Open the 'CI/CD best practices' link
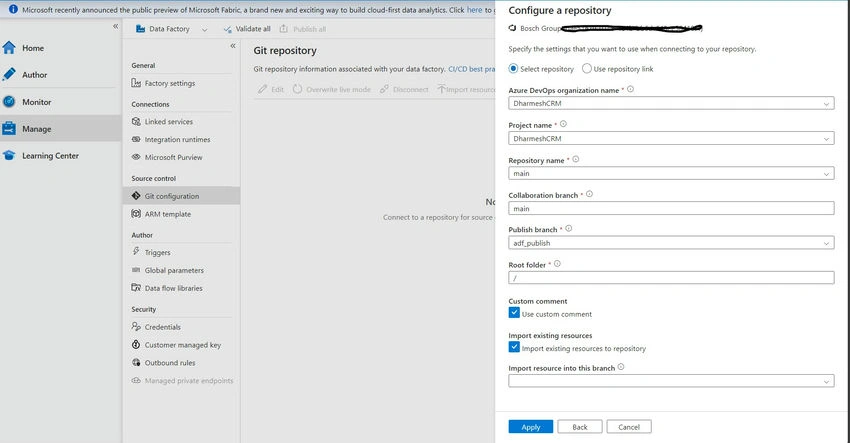850x443 pixels. pos(472,69)
